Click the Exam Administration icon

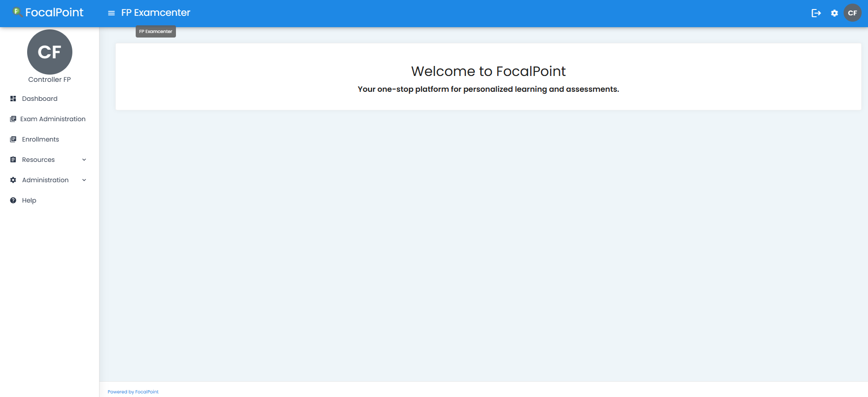[x=13, y=119]
